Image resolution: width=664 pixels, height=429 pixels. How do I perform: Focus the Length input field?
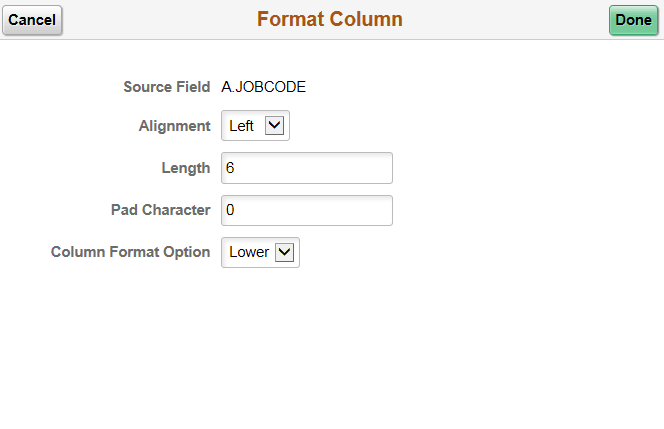click(x=306, y=168)
